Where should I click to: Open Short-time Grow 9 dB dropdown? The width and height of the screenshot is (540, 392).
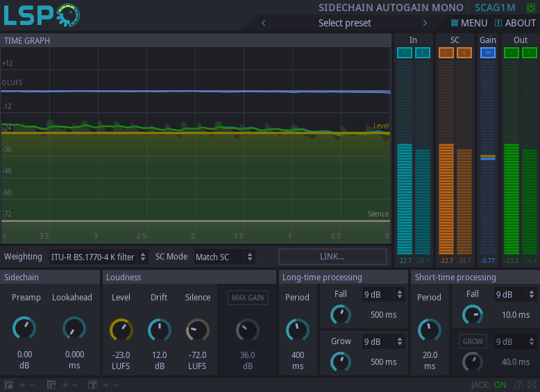pos(515,341)
